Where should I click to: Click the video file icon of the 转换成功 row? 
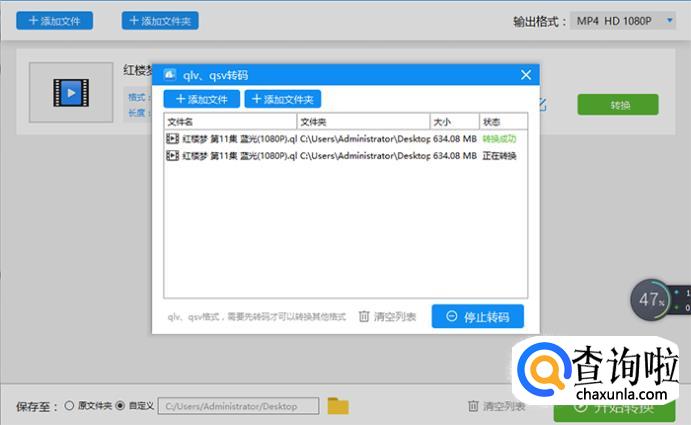(172, 139)
